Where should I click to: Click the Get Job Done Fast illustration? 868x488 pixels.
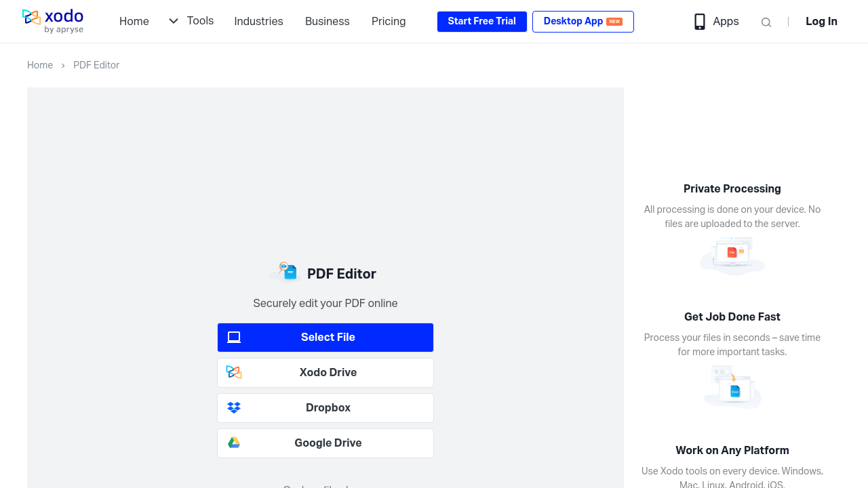tap(732, 386)
